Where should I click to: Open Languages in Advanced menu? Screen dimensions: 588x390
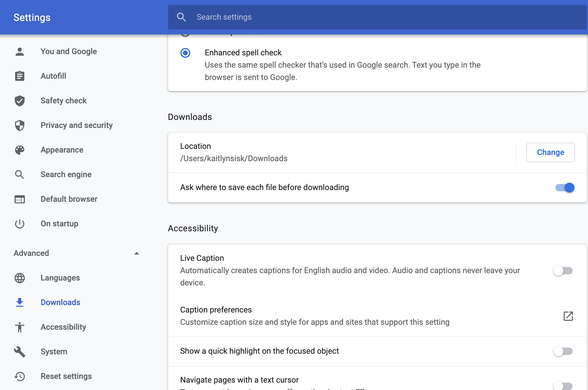click(x=60, y=278)
